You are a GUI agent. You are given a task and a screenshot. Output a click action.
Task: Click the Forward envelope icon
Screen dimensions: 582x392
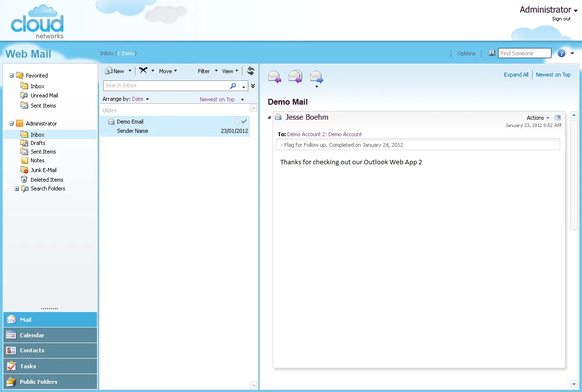click(317, 77)
